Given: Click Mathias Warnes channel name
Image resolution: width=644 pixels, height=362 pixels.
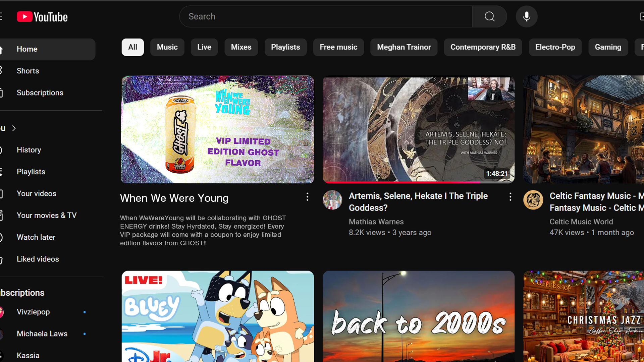Looking at the screenshot, I should coord(376,222).
